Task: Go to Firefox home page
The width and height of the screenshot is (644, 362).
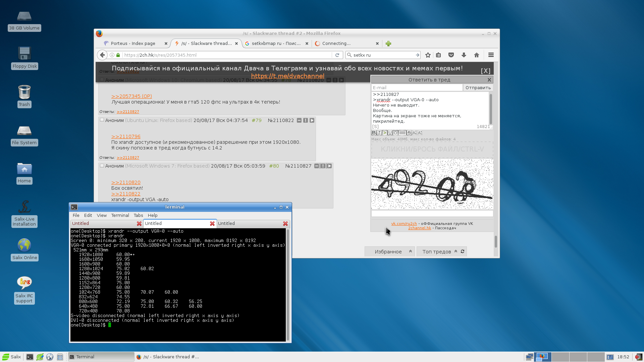Action: 477,55
